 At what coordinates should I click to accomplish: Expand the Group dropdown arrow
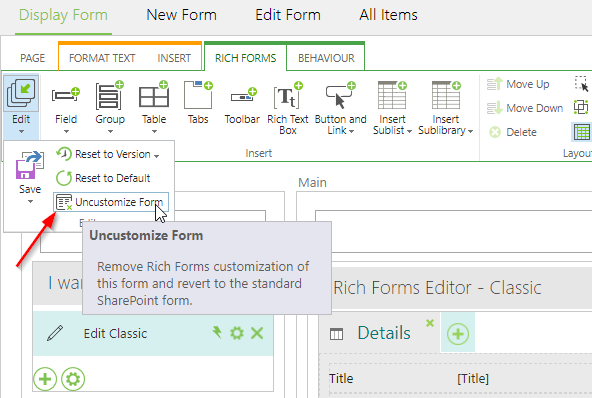pyautogui.click(x=110, y=132)
